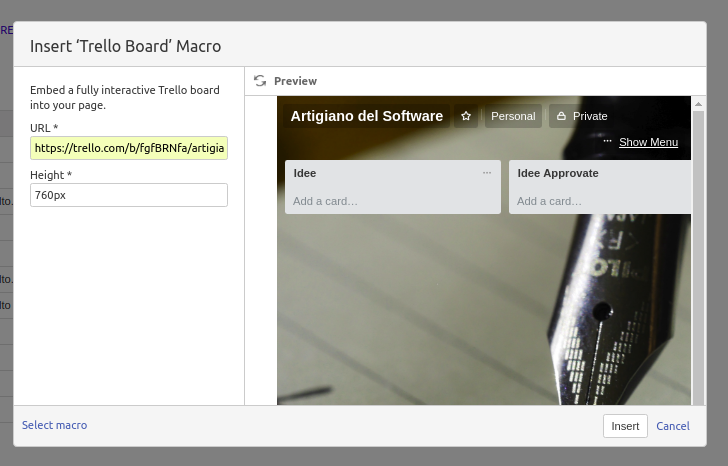Add a card to Idee Approvate list
This screenshot has height=466, width=728.
(x=549, y=201)
